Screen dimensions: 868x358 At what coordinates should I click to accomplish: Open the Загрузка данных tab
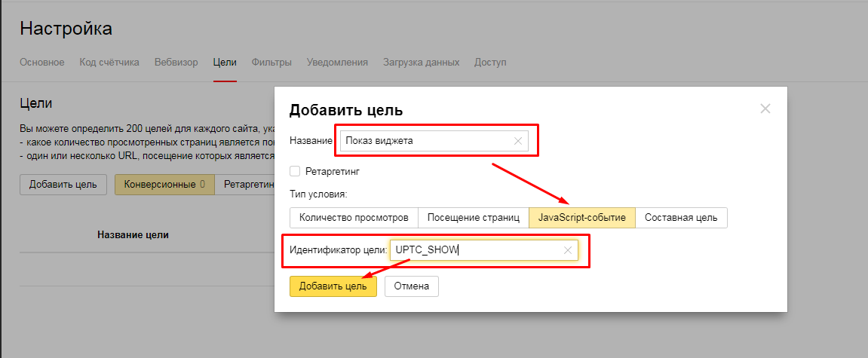coord(421,63)
